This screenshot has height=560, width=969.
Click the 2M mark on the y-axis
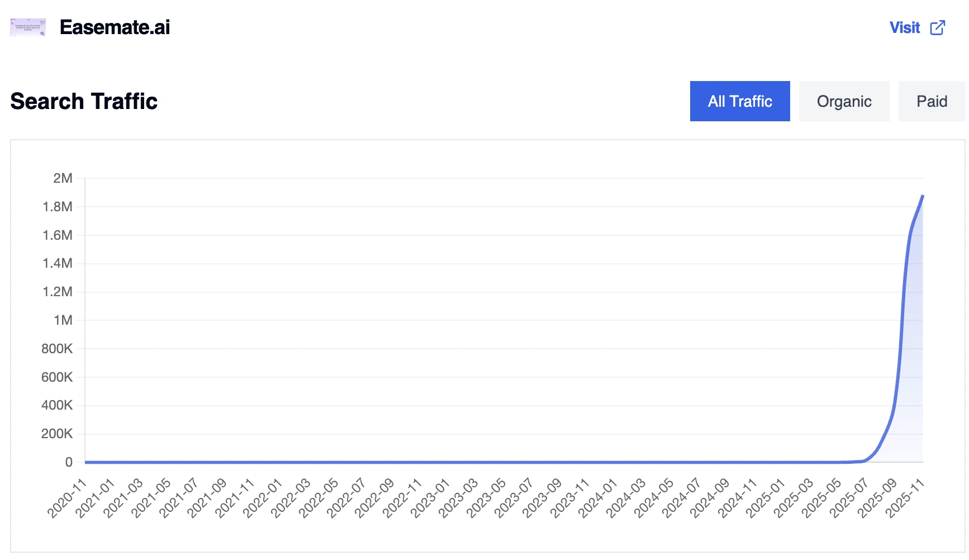63,178
